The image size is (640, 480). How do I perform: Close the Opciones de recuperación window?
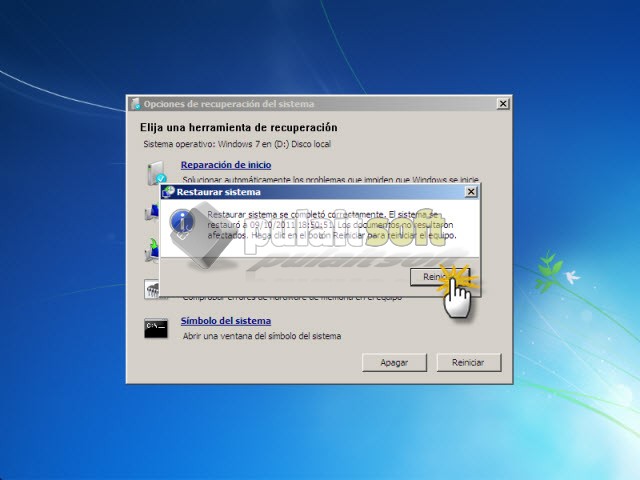[502, 104]
